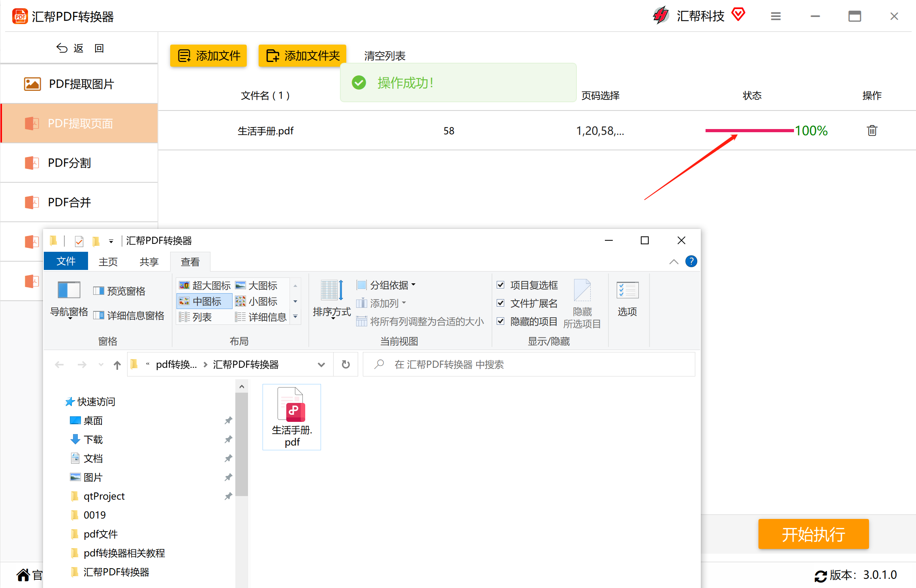Select PDF合并 in the sidebar
Screen dimensions: 916x588
[x=79, y=202]
